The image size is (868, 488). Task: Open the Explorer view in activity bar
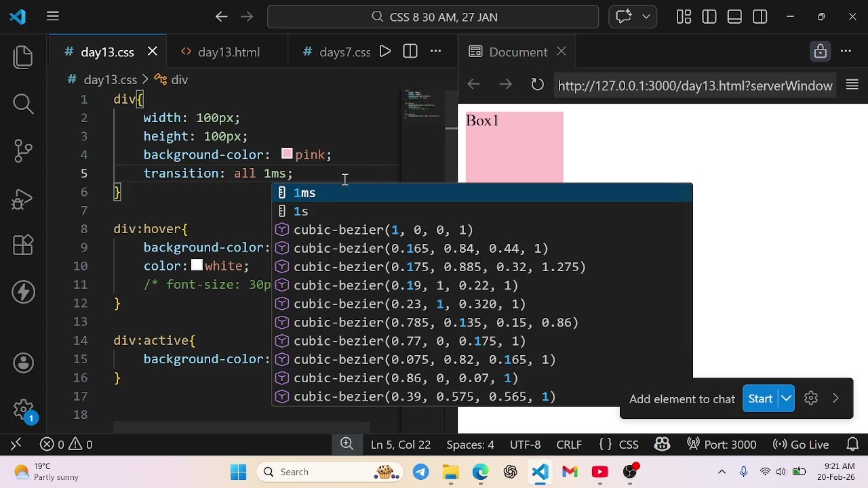[23, 57]
